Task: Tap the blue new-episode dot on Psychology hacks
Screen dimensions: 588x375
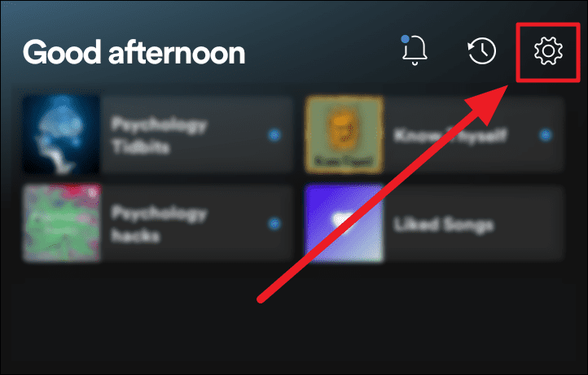Action: pos(274,224)
